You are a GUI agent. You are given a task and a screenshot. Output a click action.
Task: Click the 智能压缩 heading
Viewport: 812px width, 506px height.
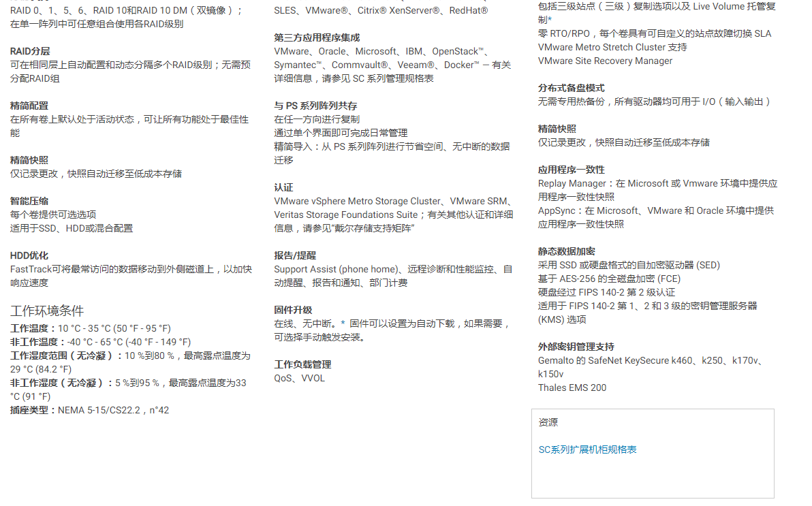pos(29,201)
